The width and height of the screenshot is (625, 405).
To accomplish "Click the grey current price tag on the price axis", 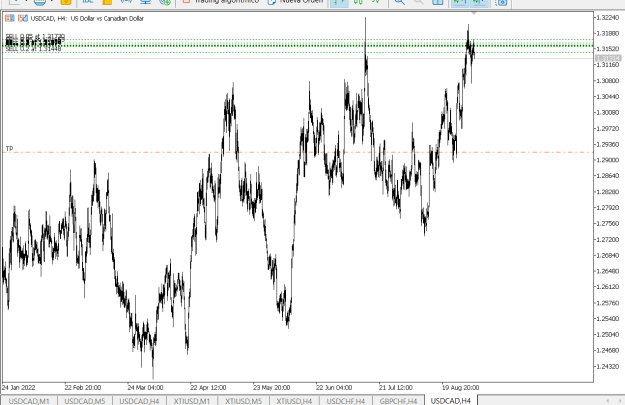I will (x=608, y=59).
